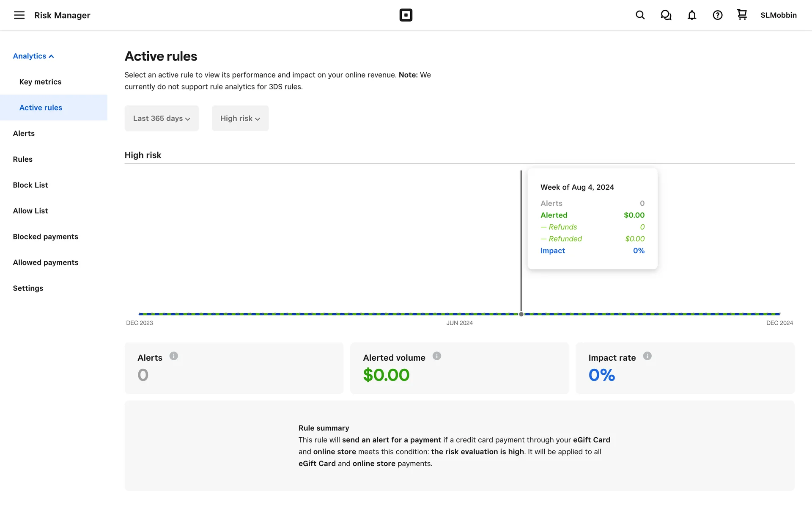The width and height of the screenshot is (812, 508).
Task: Click info icon beside Alerts card
Action: (173, 356)
